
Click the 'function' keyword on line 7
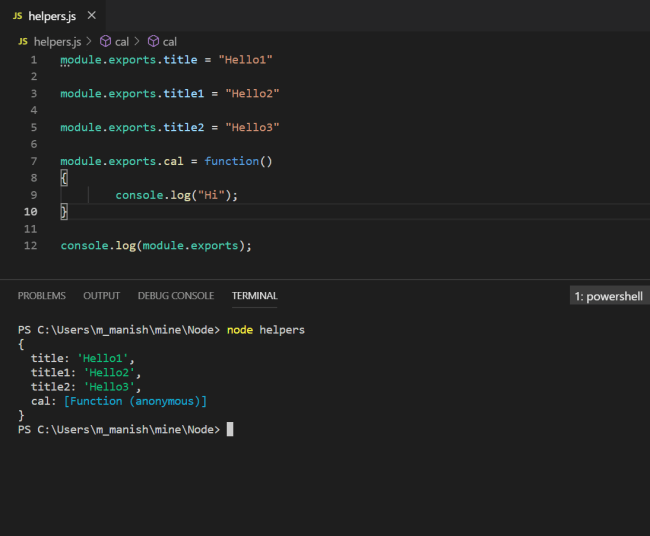[x=232, y=161]
